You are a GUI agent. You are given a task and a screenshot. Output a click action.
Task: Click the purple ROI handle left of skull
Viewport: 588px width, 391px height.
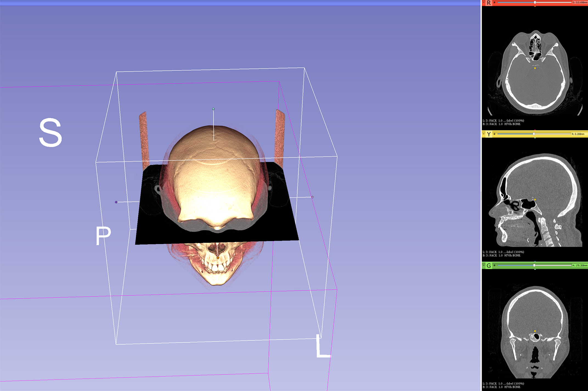(x=116, y=202)
